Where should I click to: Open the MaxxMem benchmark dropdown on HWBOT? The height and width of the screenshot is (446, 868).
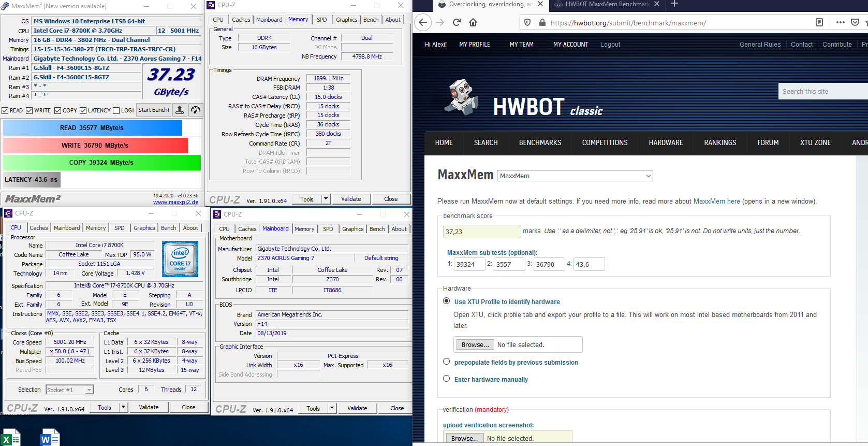575,176
